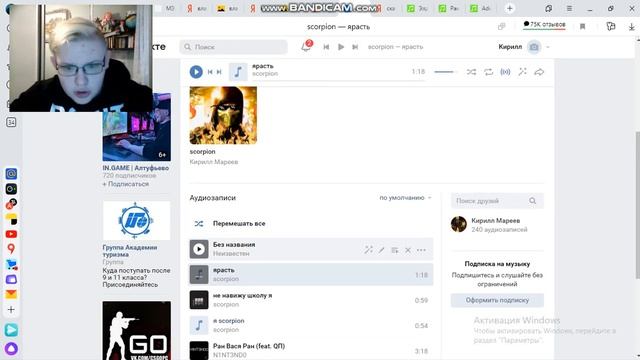This screenshot has height=360, width=640.
Task: Open the Академии туризма logo thumbnail
Action: click(x=136, y=220)
